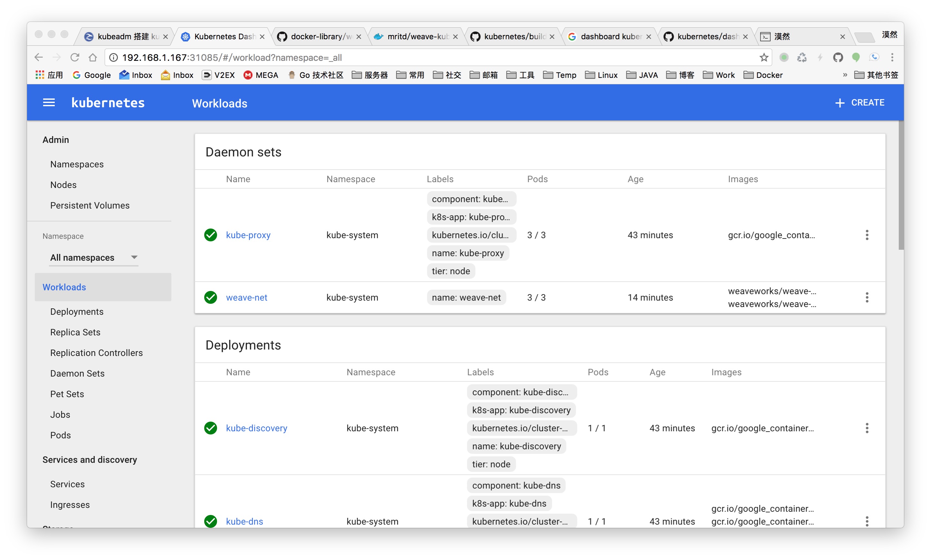Click the lightning bolt extension icon
The image size is (931, 560).
click(820, 57)
